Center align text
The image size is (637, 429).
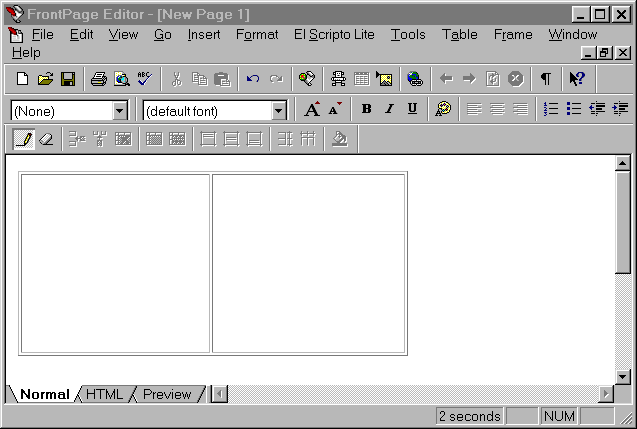click(x=497, y=109)
